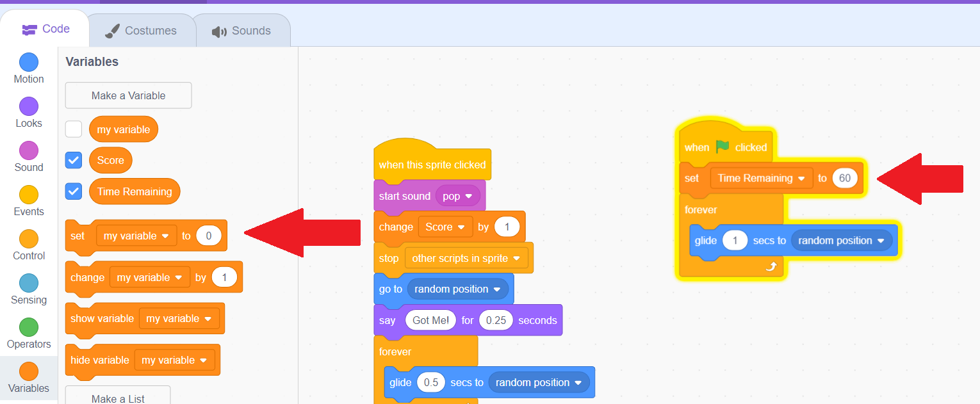This screenshot has width=980, height=404.
Task: Click hide variable block label
Action: click(x=99, y=360)
